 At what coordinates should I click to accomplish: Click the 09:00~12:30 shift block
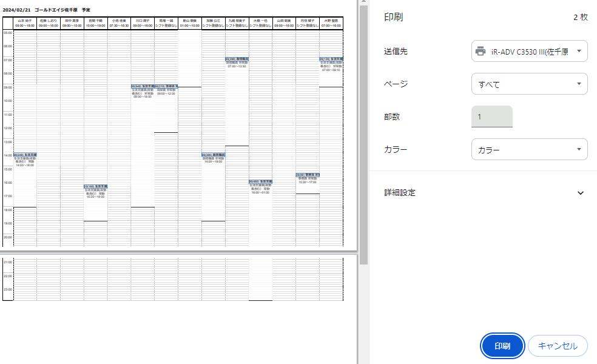[166, 90]
